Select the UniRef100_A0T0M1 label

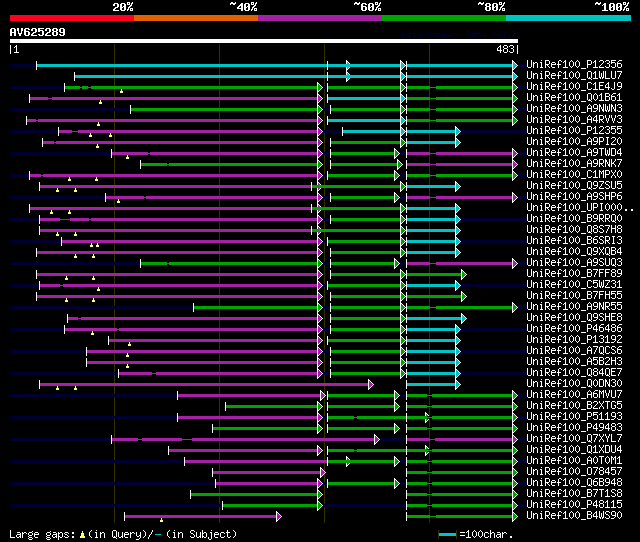[574, 461]
